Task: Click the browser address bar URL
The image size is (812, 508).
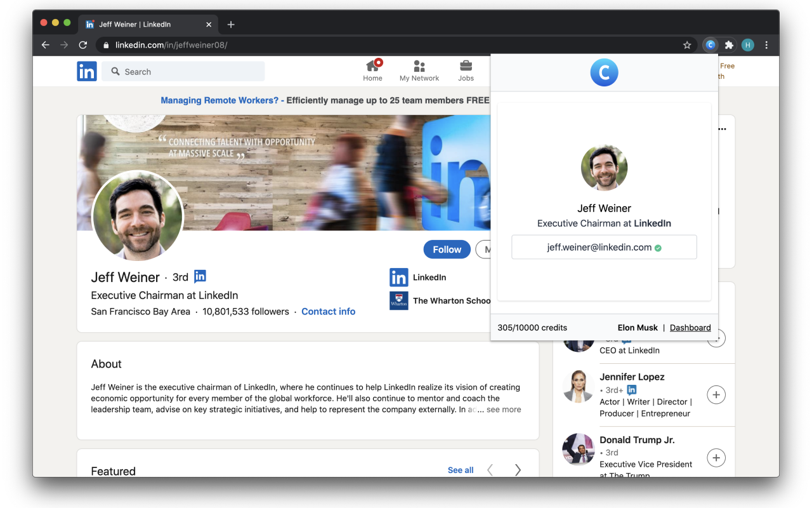Action: [x=171, y=45]
